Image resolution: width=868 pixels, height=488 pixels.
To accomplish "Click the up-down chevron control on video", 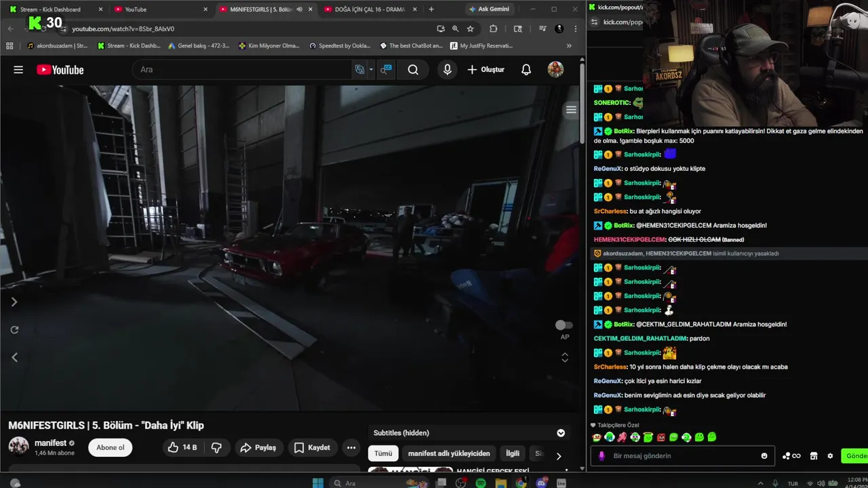I will 564,357.
